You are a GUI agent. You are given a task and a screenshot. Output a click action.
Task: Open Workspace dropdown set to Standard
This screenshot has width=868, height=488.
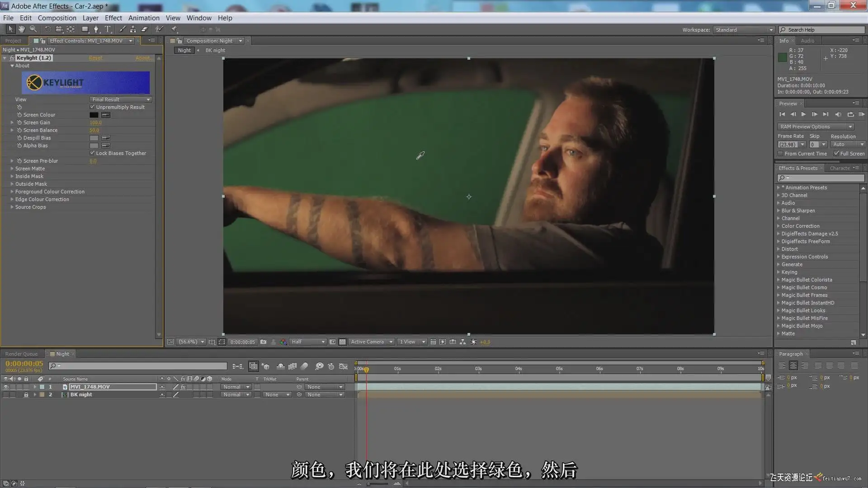(744, 30)
